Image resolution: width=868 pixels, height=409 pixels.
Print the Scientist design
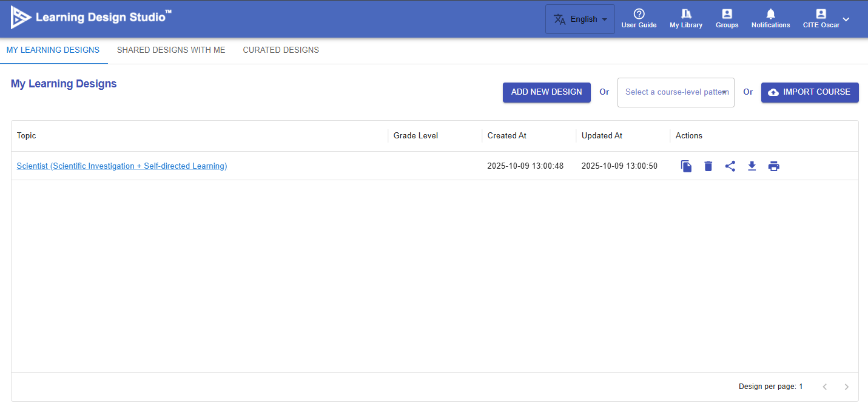(x=774, y=166)
